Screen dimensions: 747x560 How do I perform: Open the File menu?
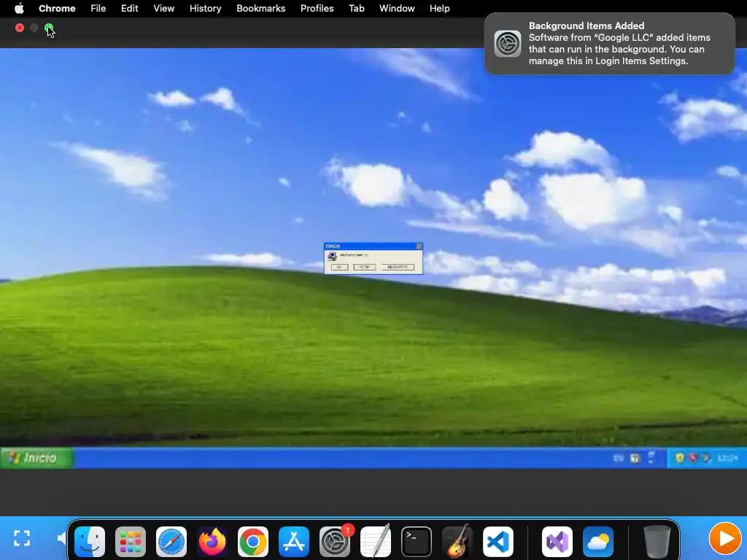click(x=98, y=8)
